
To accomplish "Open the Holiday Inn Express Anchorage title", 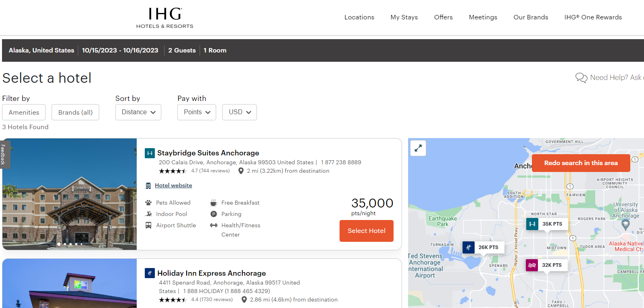I will [212, 273].
